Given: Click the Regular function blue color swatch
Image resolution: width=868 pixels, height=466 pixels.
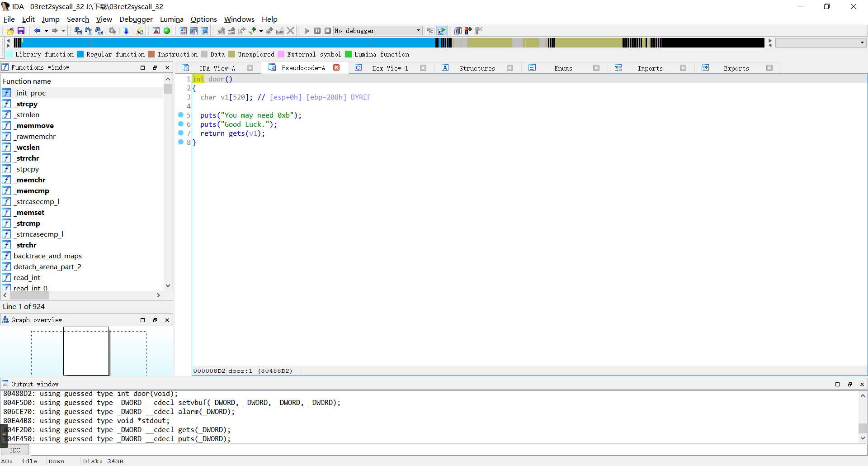Looking at the screenshot, I should click(x=80, y=54).
